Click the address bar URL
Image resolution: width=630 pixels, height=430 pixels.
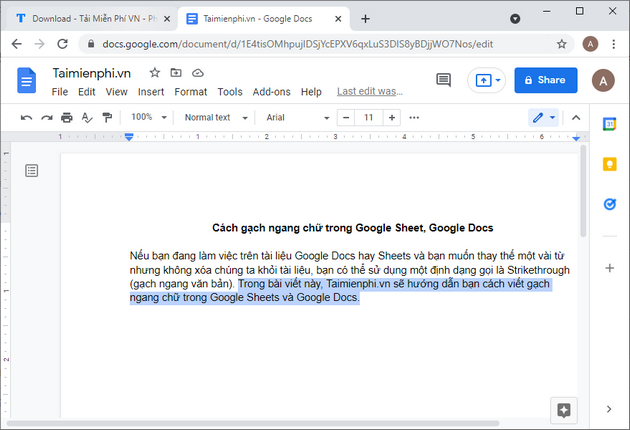tap(298, 44)
